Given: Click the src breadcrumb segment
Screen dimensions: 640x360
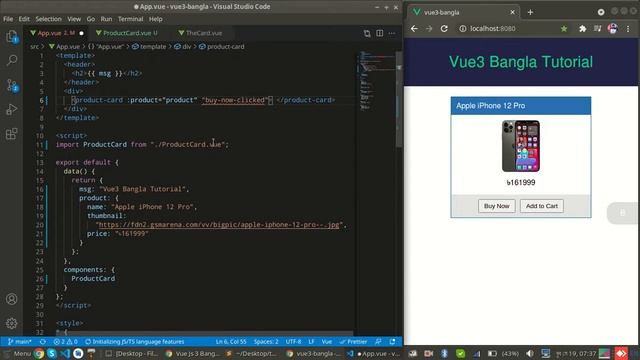Looking at the screenshot, I should [34, 47].
